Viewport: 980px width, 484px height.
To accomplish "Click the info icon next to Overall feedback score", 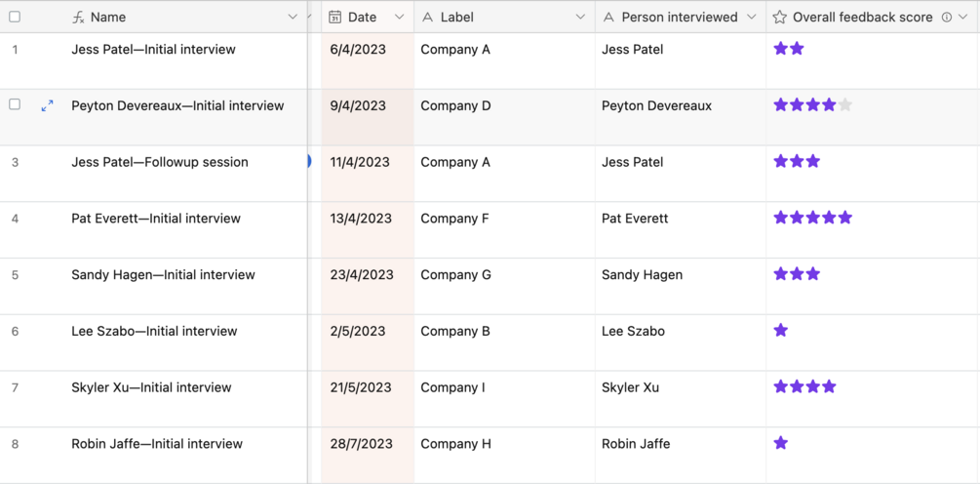I will [946, 18].
